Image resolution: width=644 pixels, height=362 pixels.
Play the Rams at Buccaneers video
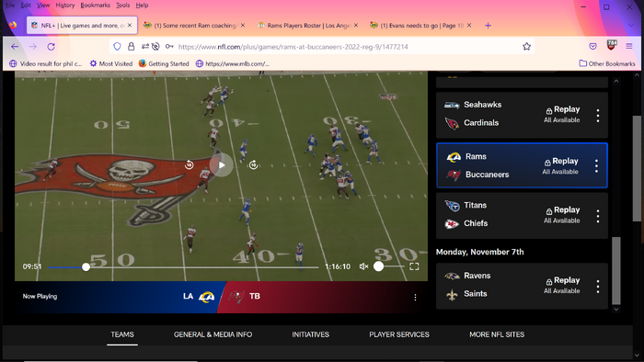(x=222, y=164)
